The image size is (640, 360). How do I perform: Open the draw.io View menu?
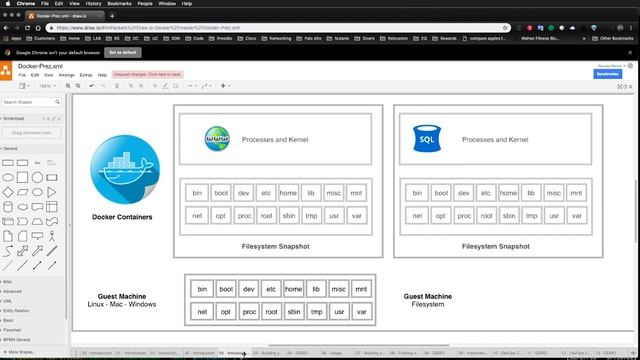click(x=49, y=75)
